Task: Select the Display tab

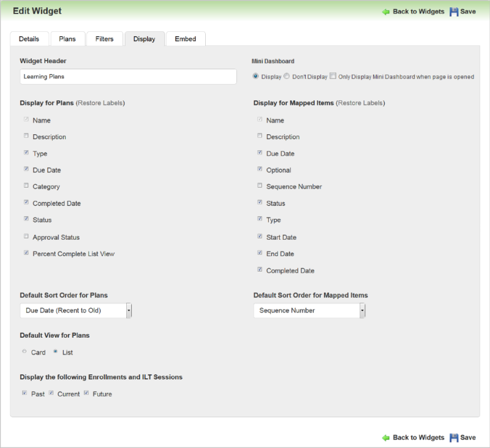Action: click(145, 39)
